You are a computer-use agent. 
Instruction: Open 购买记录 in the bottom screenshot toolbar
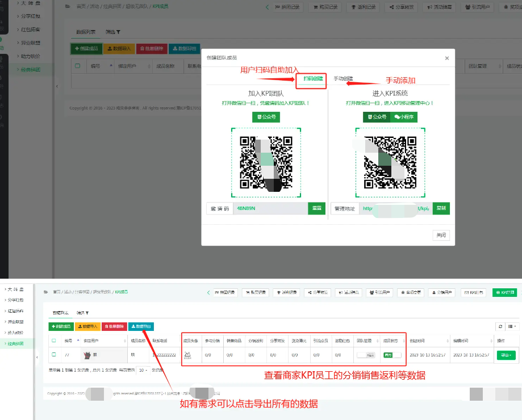point(256,293)
